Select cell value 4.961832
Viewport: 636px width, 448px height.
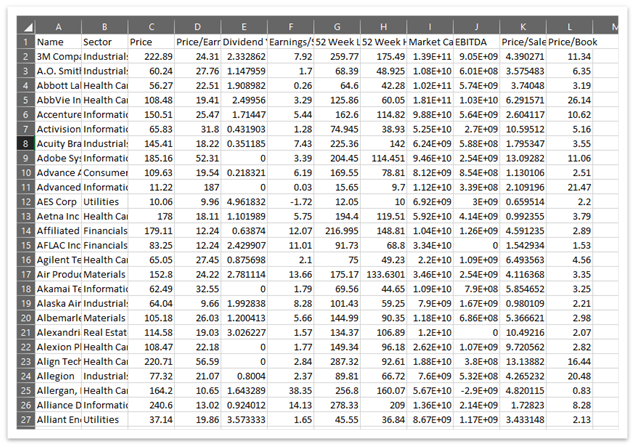point(244,202)
